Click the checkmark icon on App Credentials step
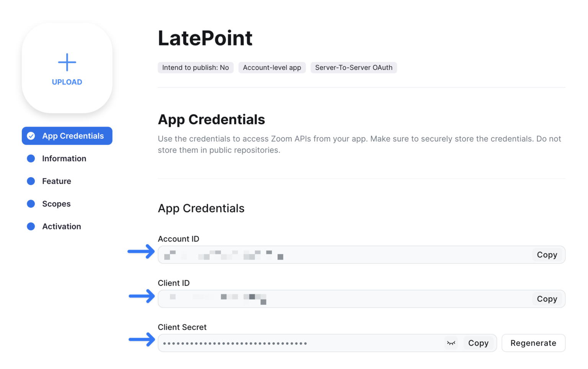Viewport: 588px width, 369px height. click(31, 136)
